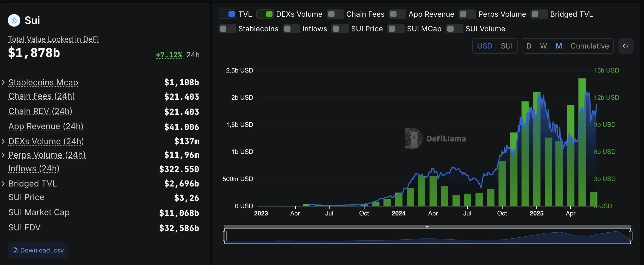Screen dimensions: 644x265
Task: Expand the Stablecoins Mcap row
Action: point(3,82)
